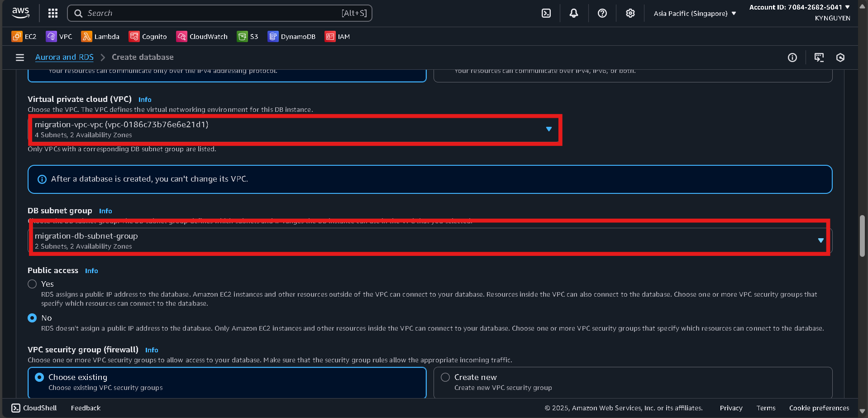Click inside the AWS search field
This screenshot has width=868, height=418.
pos(219,13)
